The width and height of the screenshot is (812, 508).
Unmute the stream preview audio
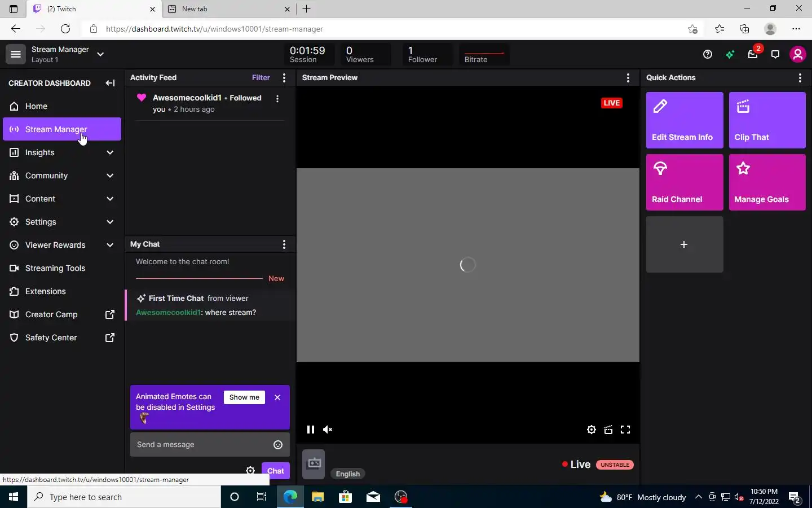[x=328, y=430]
